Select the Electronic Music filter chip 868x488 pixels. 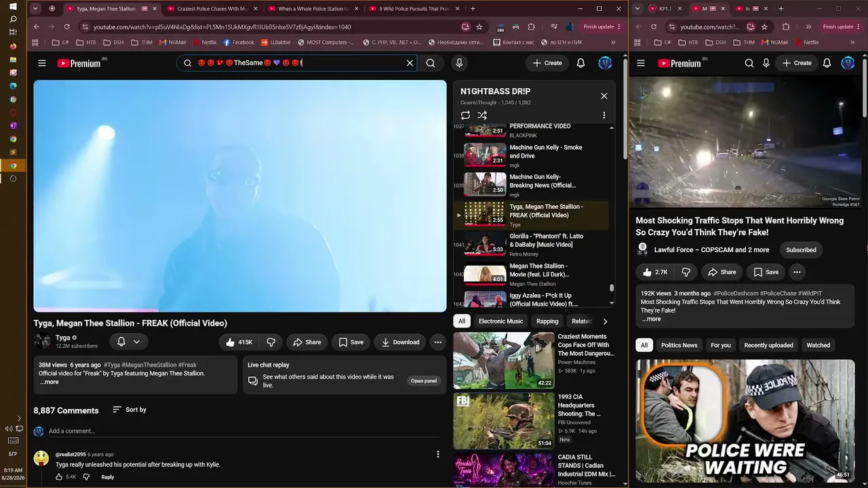(500, 321)
